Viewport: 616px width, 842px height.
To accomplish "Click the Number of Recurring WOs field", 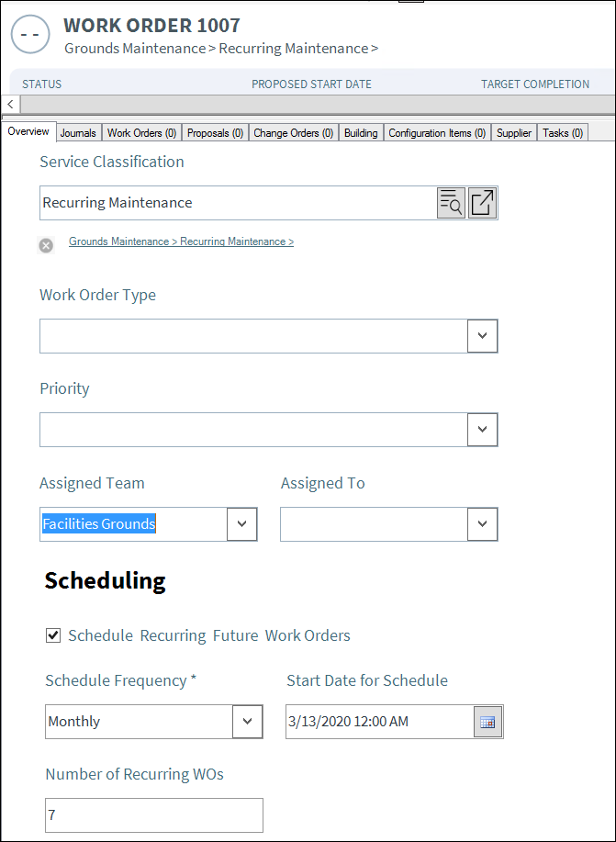I will point(153,815).
